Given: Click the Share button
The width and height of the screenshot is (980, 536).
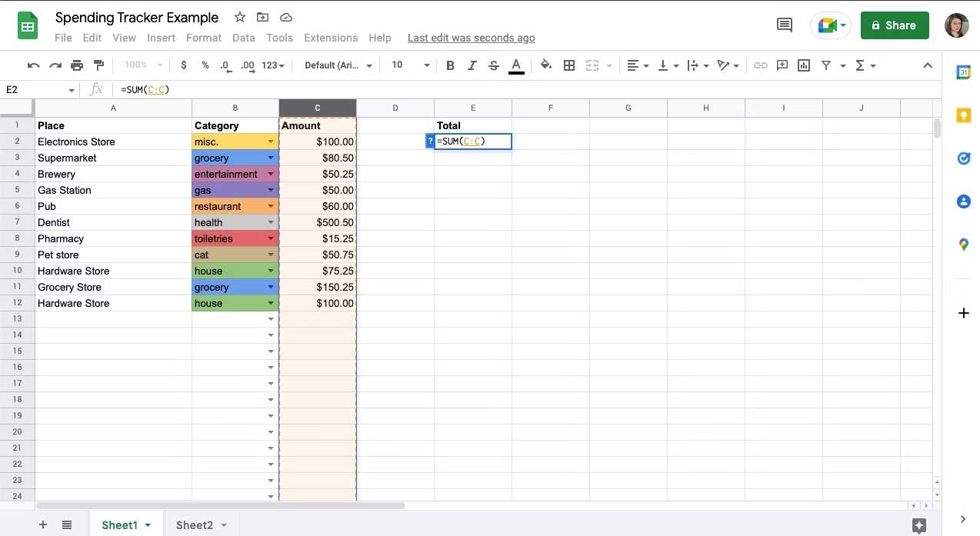Looking at the screenshot, I should tap(894, 25).
